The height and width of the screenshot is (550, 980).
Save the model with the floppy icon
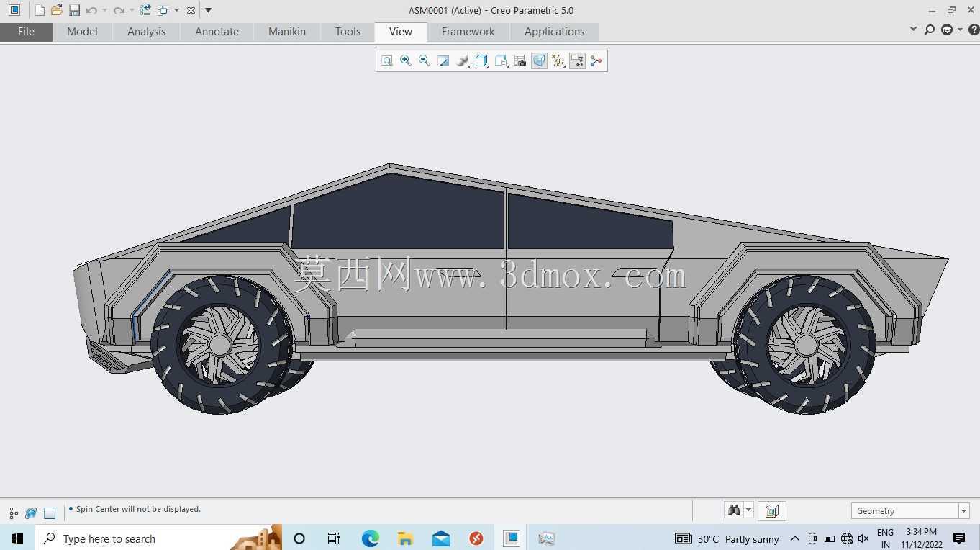74,10
